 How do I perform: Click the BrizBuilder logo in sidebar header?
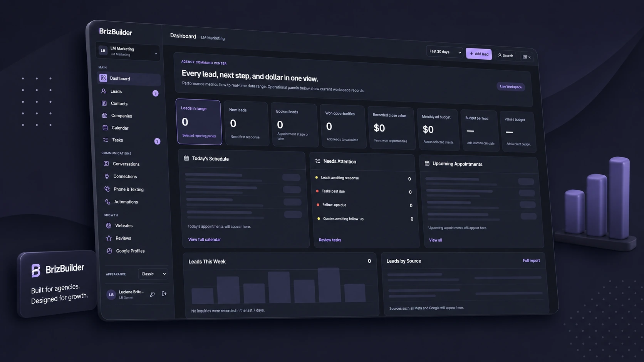[x=116, y=32]
